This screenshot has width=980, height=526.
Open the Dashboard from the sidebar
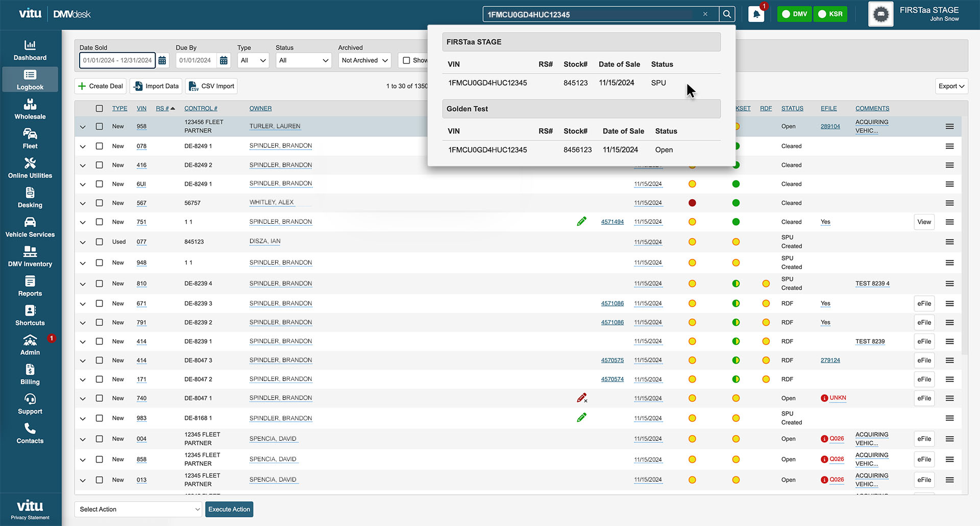(x=30, y=49)
